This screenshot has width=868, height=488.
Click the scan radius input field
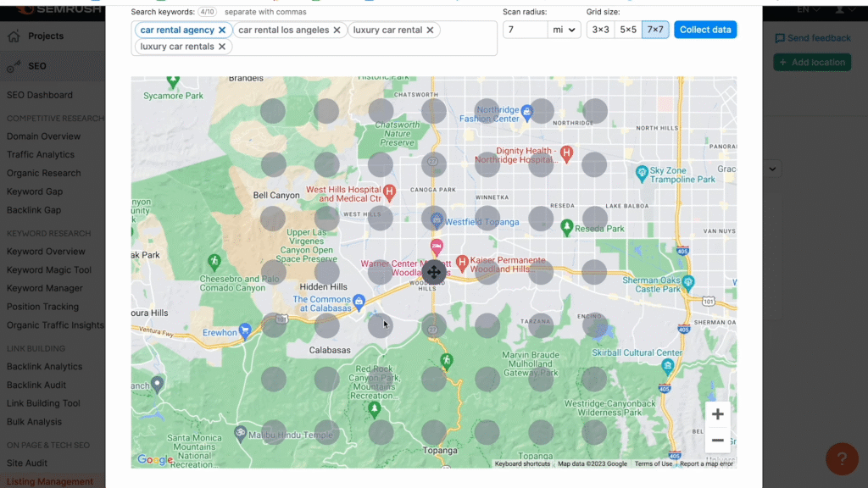point(525,30)
